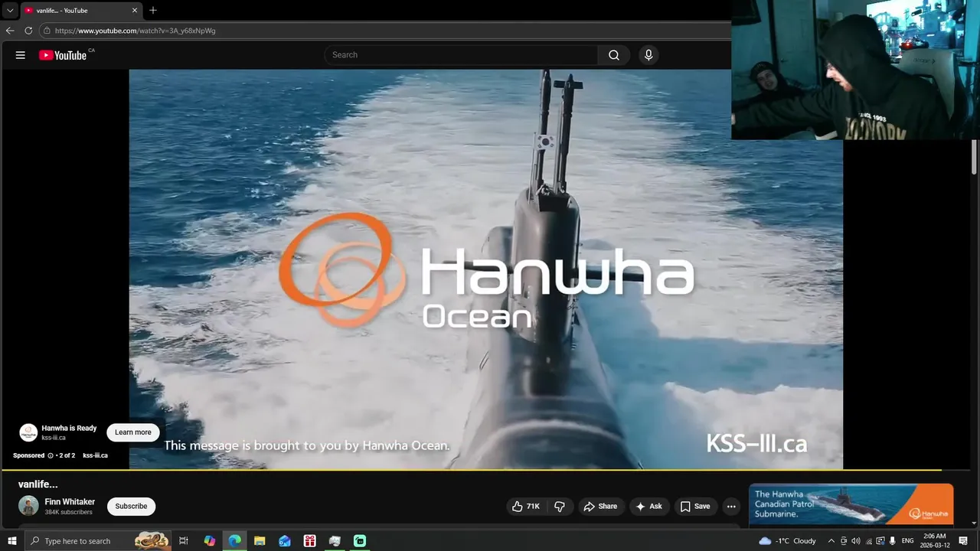Open the ad info icon beside Sponsored
This screenshot has height=551, width=980.
click(x=51, y=455)
